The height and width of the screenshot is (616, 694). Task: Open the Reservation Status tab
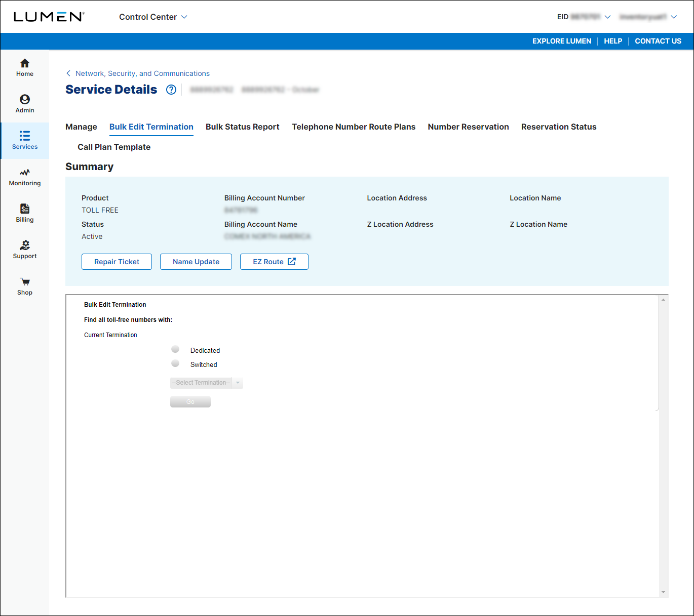[559, 127]
